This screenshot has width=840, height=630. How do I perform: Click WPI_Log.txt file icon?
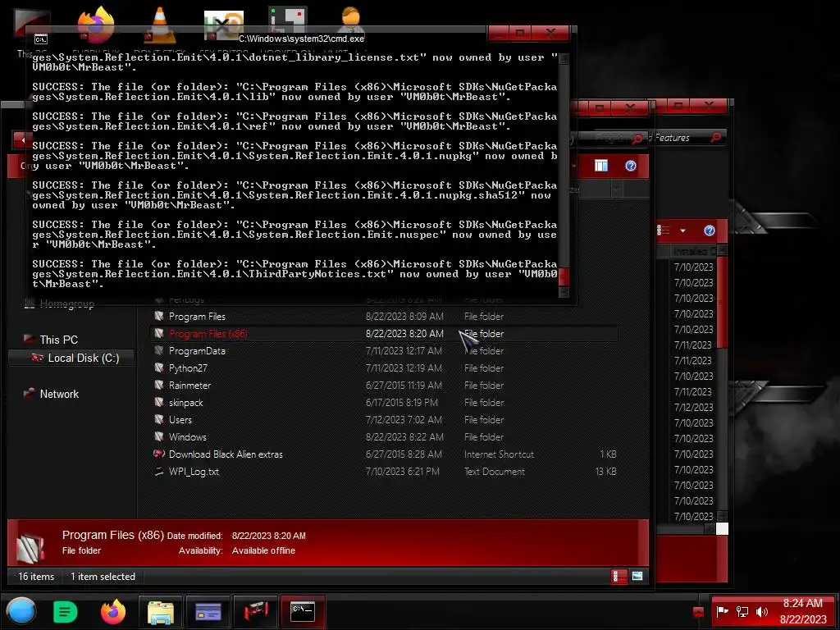tap(158, 472)
